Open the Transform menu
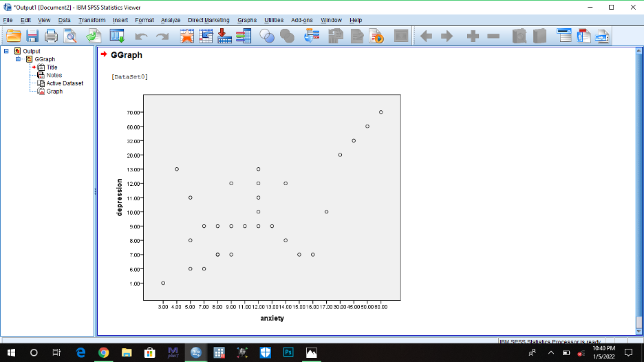Screen dimensions: 644x362 click(x=92, y=20)
